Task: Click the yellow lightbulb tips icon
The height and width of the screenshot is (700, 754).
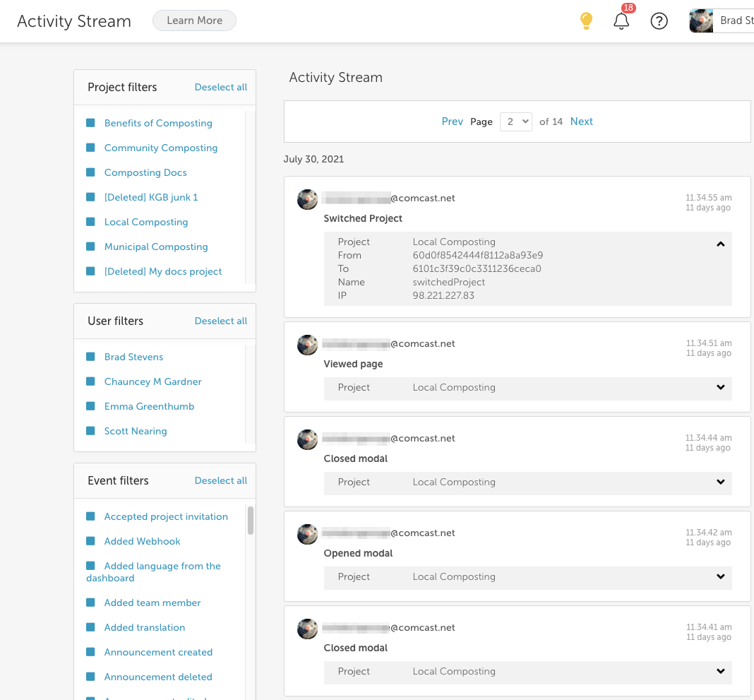Action: point(586,20)
